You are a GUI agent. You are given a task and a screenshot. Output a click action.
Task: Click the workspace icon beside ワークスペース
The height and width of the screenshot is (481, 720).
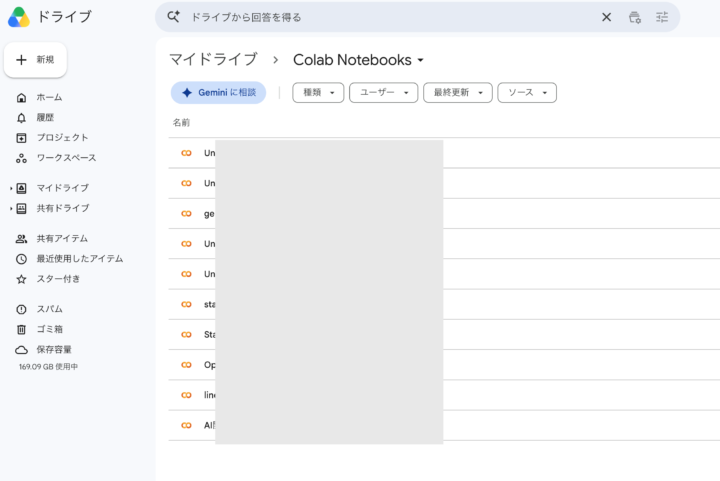pyautogui.click(x=21, y=158)
